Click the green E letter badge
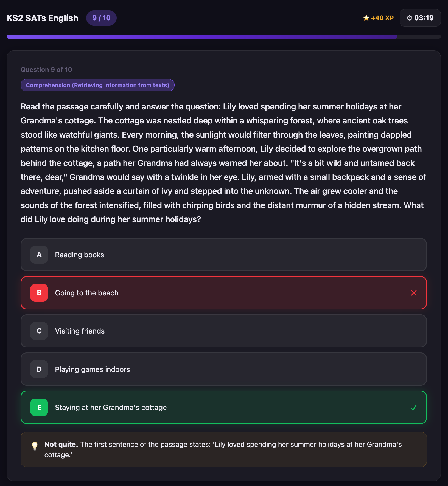This screenshot has width=448, height=486. click(x=39, y=408)
